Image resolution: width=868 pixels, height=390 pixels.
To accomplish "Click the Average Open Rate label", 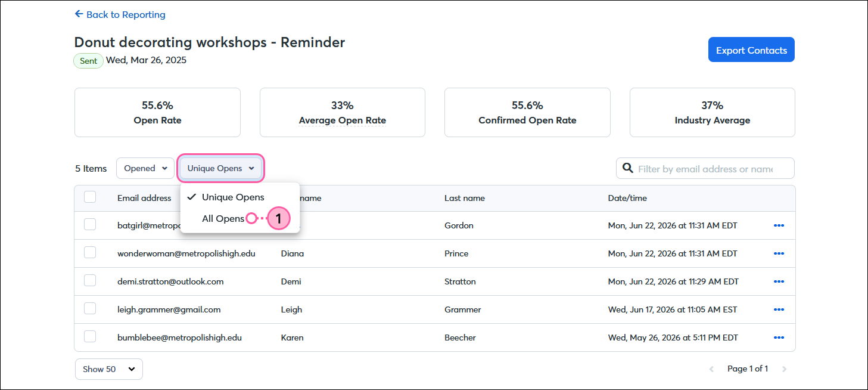I will (343, 120).
